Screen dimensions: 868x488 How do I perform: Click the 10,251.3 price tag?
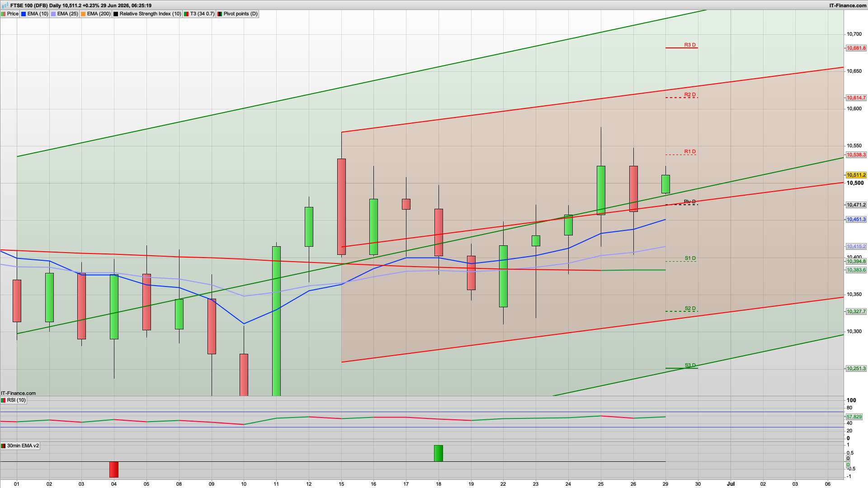tap(856, 369)
